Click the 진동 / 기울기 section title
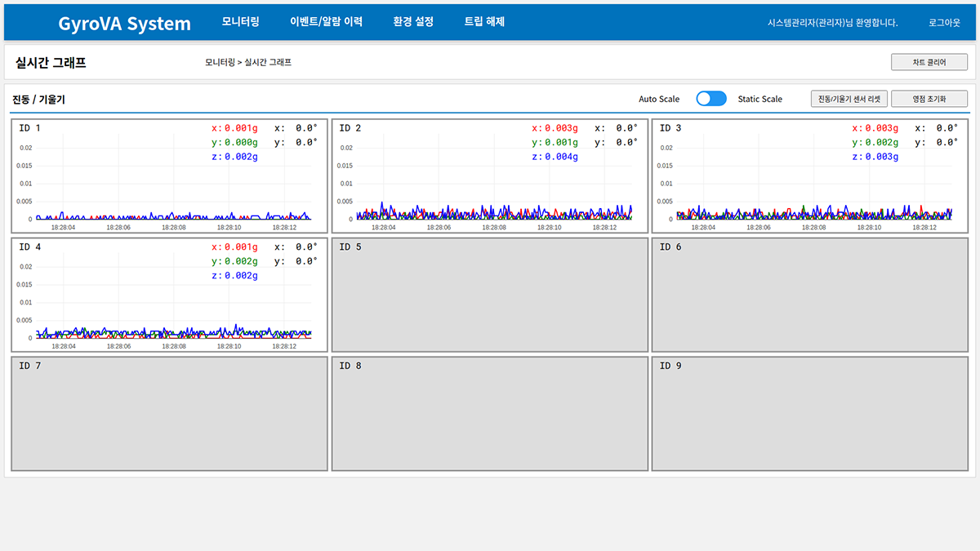Viewport: 980px width, 551px height. (x=38, y=100)
